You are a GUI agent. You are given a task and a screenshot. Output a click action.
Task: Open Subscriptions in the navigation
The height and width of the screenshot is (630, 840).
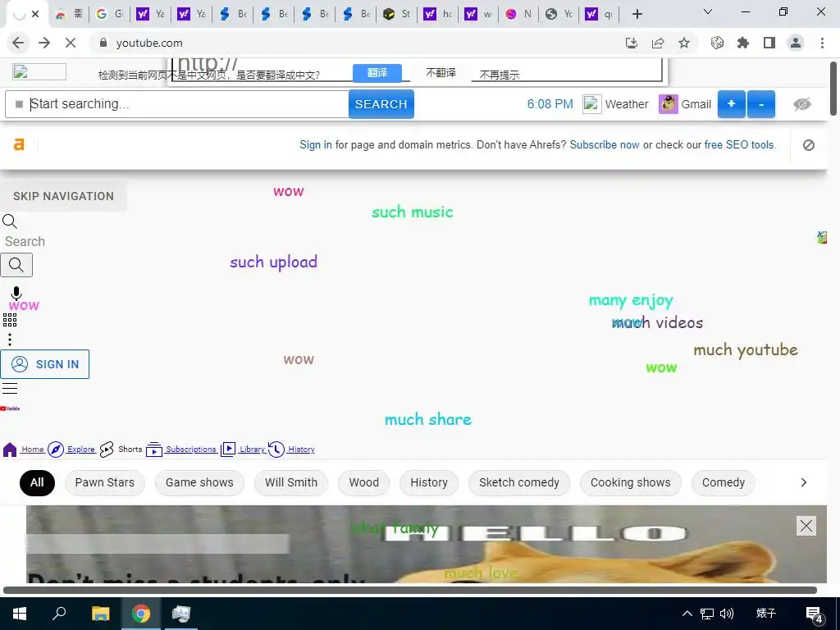coord(181,449)
